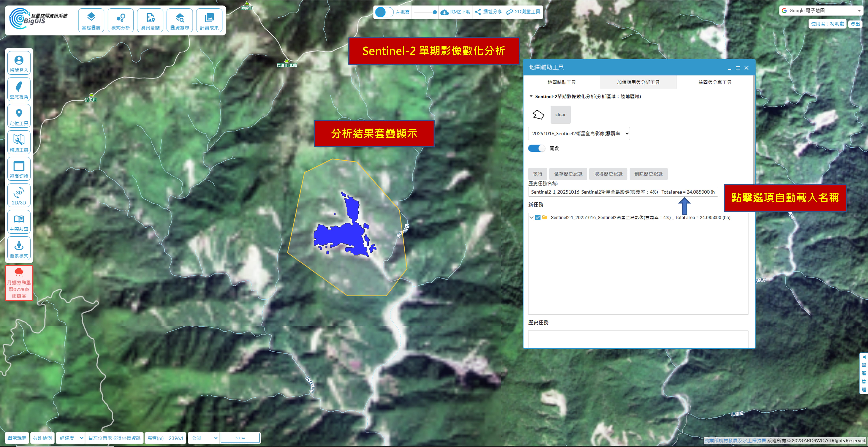Screen dimensions: 868x447
Task: Turn off the 開啟 toggle switch
Action: pyautogui.click(x=536, y=148)
